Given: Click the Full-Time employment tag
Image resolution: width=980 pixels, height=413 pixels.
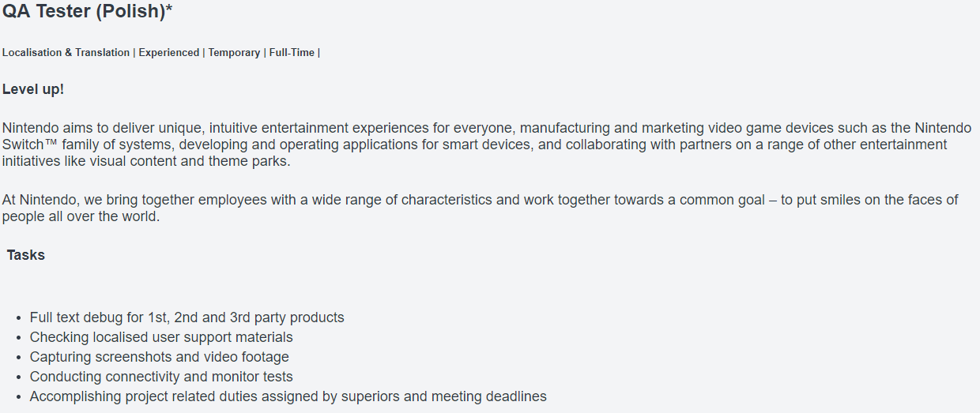Looking at the screenshot, I should (292, 53).
